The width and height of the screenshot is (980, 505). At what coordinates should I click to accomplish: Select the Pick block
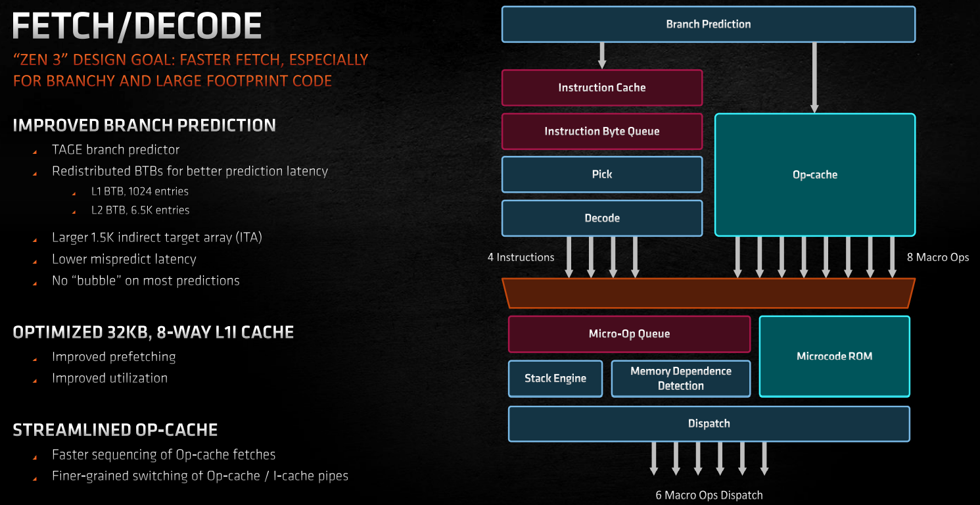[x=602, y=174]
